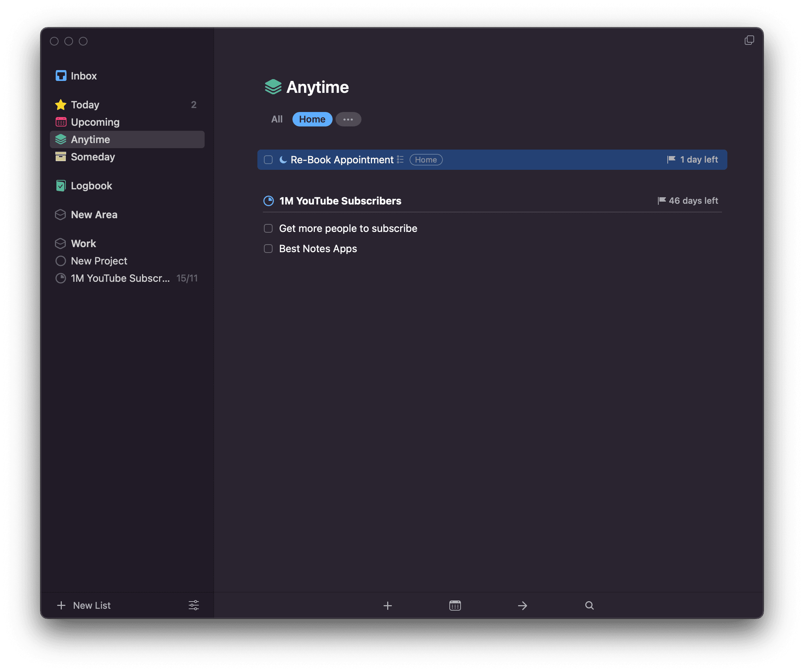804x672 pixels.
Task: Open the calendar icon in the bottom toolbar
Action: 455,606
